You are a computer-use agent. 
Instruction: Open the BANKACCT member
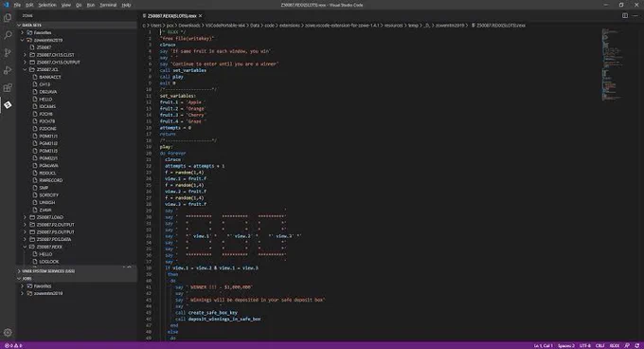49,77
